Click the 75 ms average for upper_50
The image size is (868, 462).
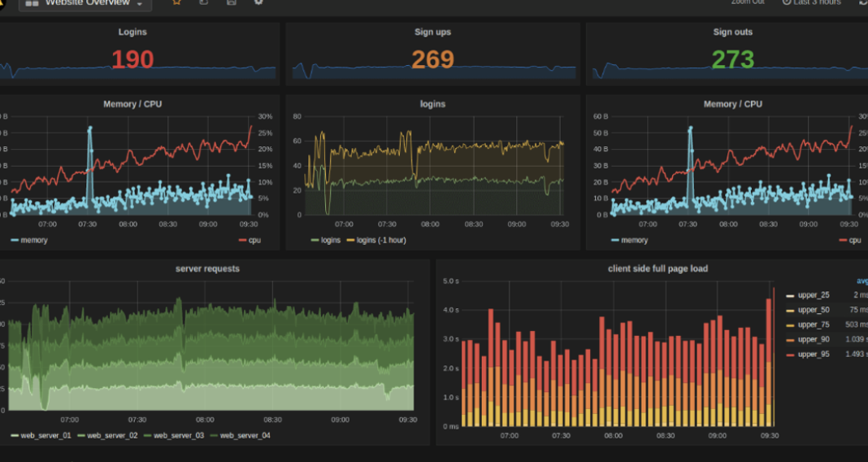[x=858, y=310]
